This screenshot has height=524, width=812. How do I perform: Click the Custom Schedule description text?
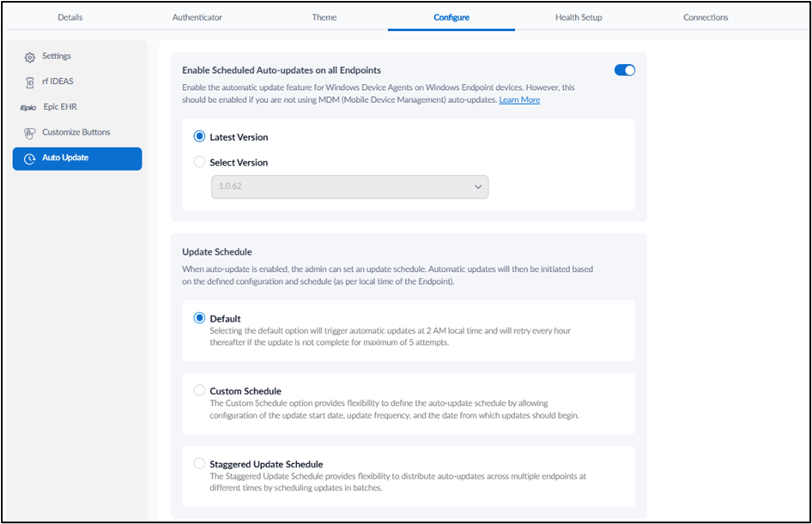click(394, 409)
